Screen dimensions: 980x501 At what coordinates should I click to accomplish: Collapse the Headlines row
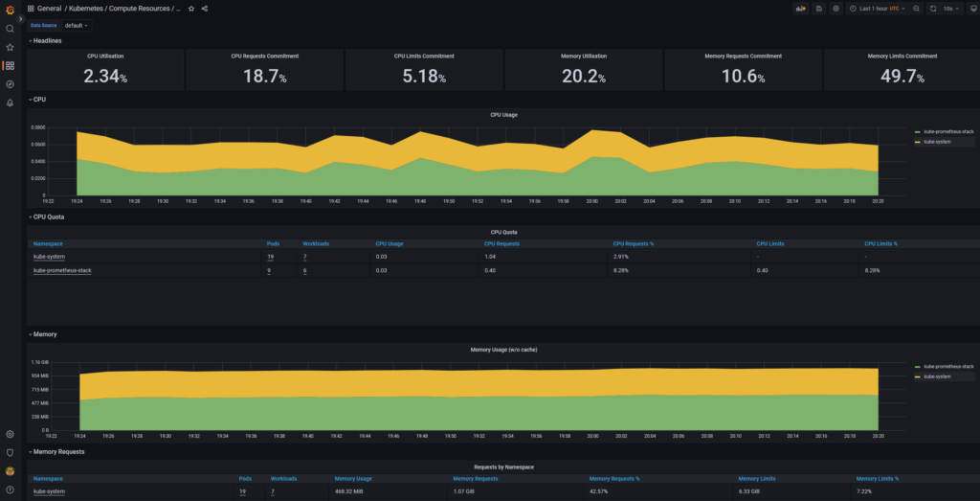point(45,40)
